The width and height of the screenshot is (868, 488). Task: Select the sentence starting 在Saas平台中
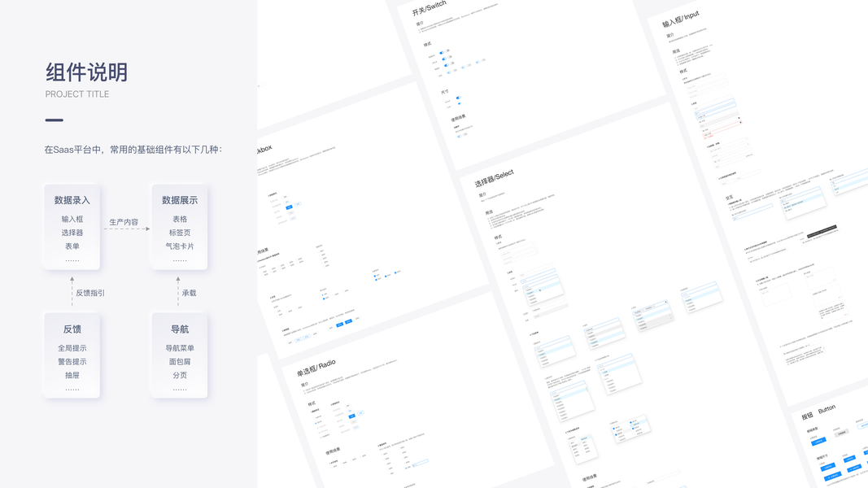pos(133,150)
